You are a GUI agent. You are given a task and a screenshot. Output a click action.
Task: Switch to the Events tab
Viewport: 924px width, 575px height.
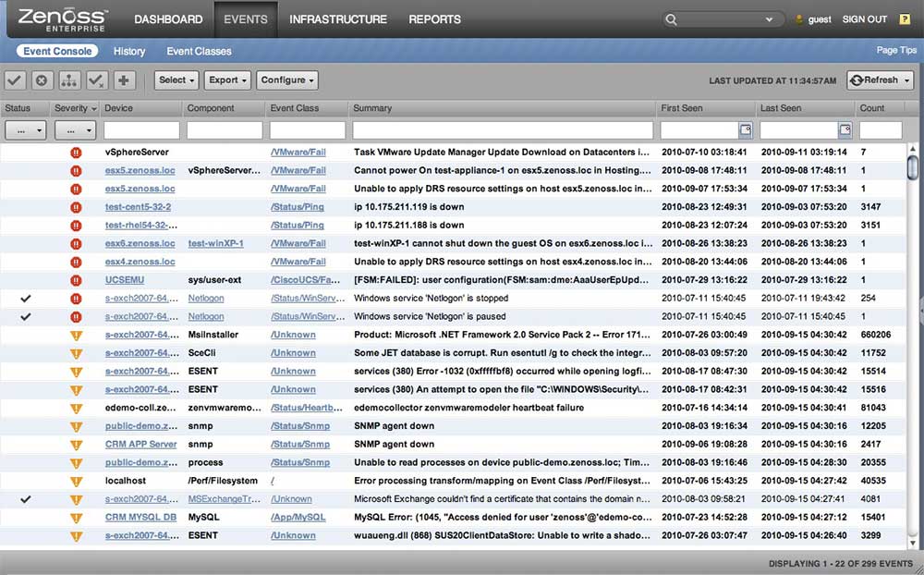[x=246, y=19]
